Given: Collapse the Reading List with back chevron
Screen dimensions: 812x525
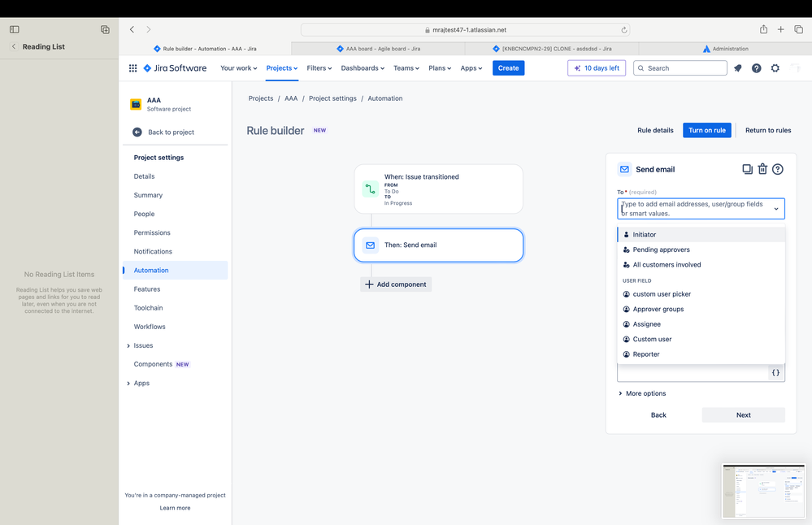Looking at the screenshot, I should [14, 46].
